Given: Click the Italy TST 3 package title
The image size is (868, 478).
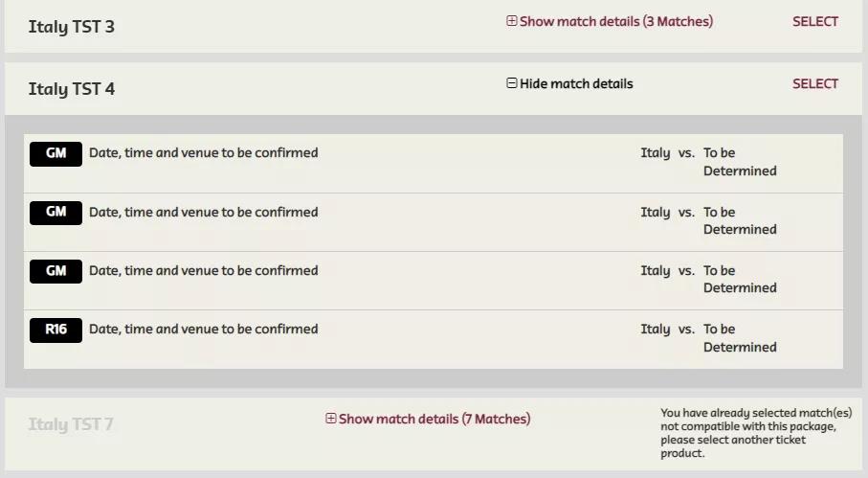Looking at the screenshot, I should tap(72, 27).
